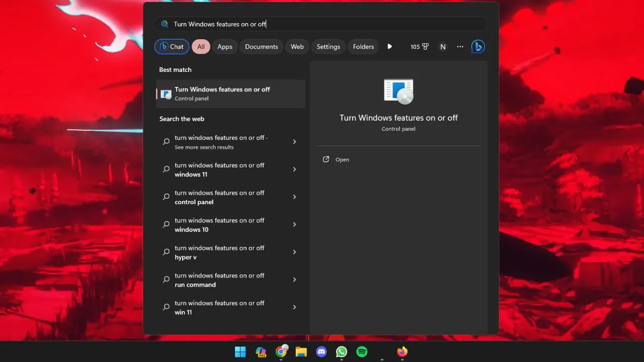Switch to the Apps filter tab
Screen dimensions: 644x362
225,47
